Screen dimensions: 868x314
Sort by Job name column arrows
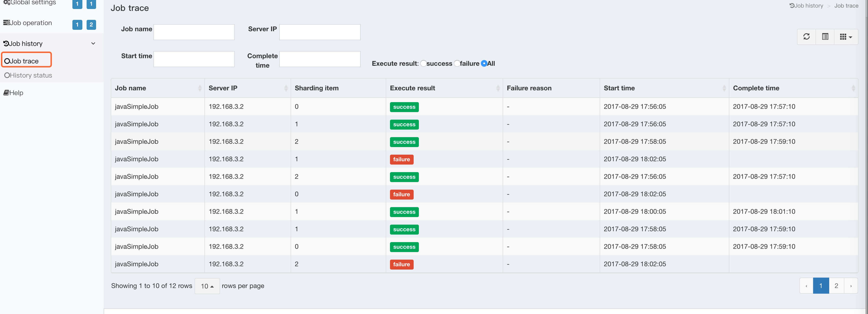200,88
